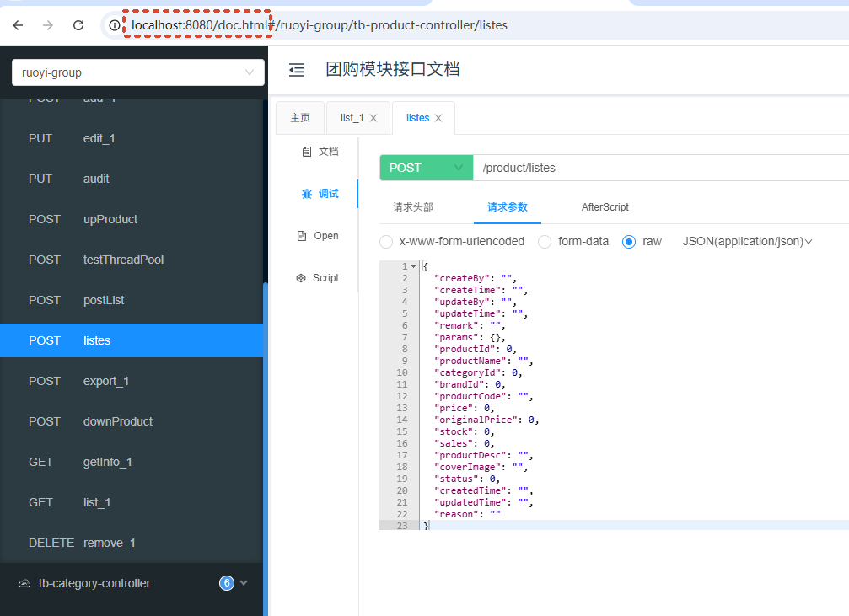Click the browser address bar URL
The width and height of the screenshot is (849, 616).
(320, 25)
